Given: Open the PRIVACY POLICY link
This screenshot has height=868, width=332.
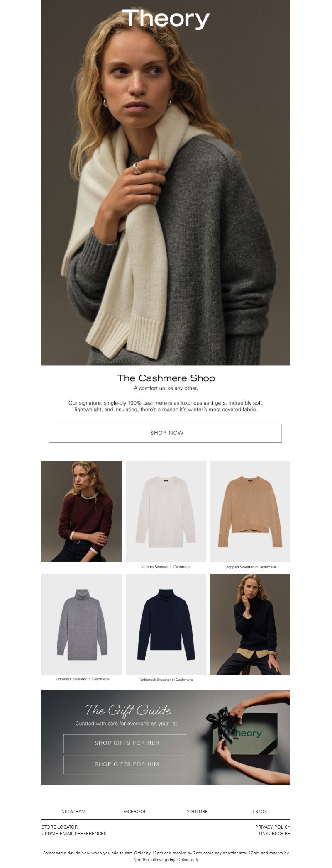Looking at the screenshot, I should click(273, 827).
